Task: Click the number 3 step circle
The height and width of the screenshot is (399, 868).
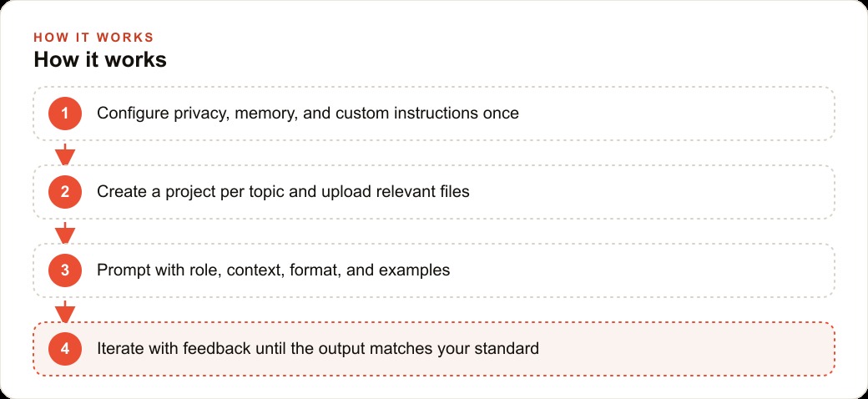Action: point(65,270)
